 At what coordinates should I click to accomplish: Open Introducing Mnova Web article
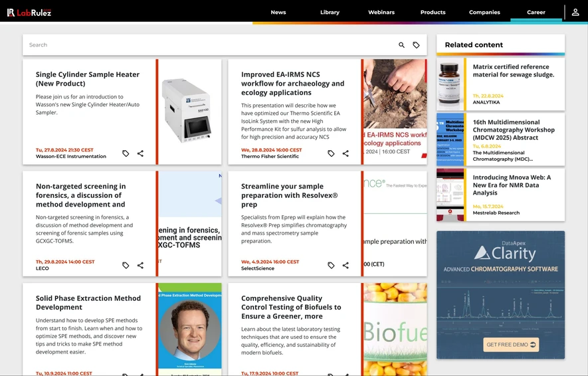coord(512,185)
